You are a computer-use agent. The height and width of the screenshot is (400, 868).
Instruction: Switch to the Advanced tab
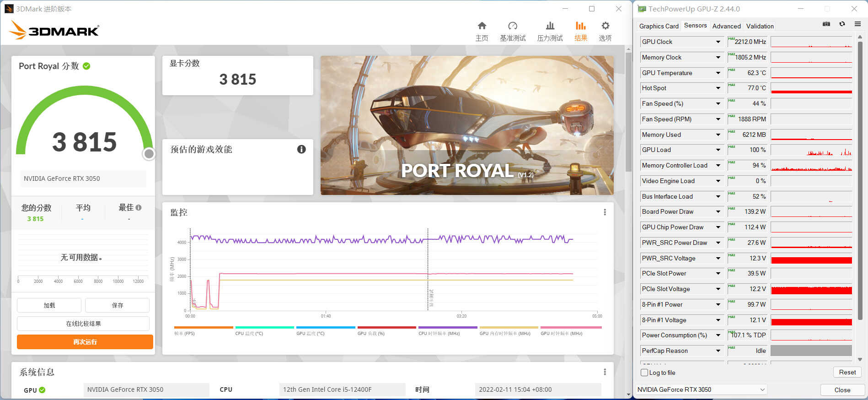(726, 26)
